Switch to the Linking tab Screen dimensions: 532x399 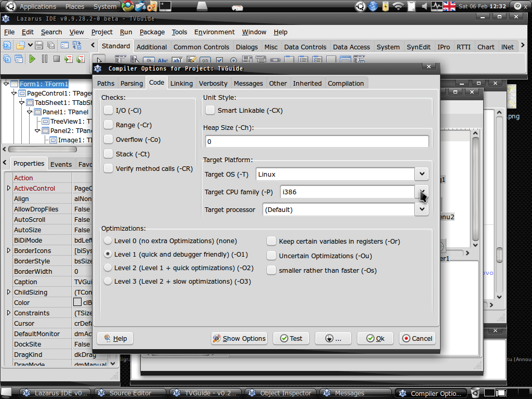point(181,83)
